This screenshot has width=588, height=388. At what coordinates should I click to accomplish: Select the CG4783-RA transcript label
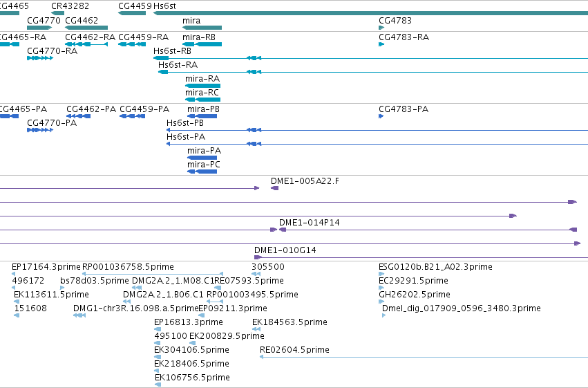tap(404, 37)
